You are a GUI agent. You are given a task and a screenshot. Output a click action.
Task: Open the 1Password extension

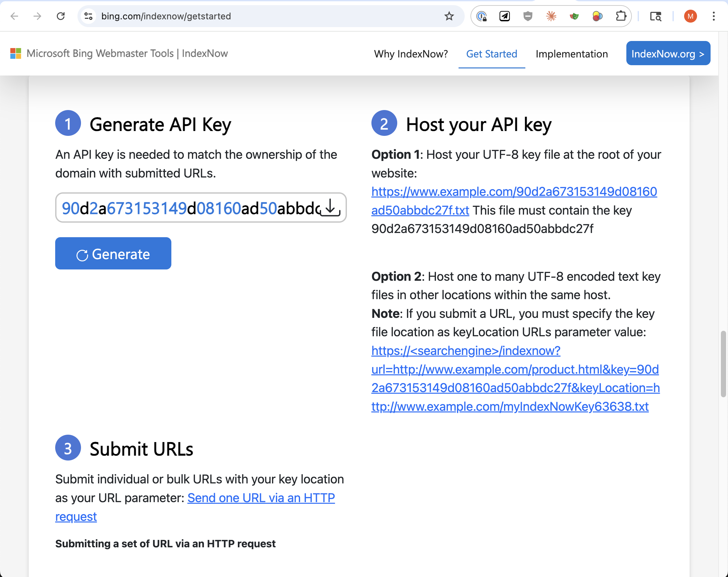pos(482,16)
